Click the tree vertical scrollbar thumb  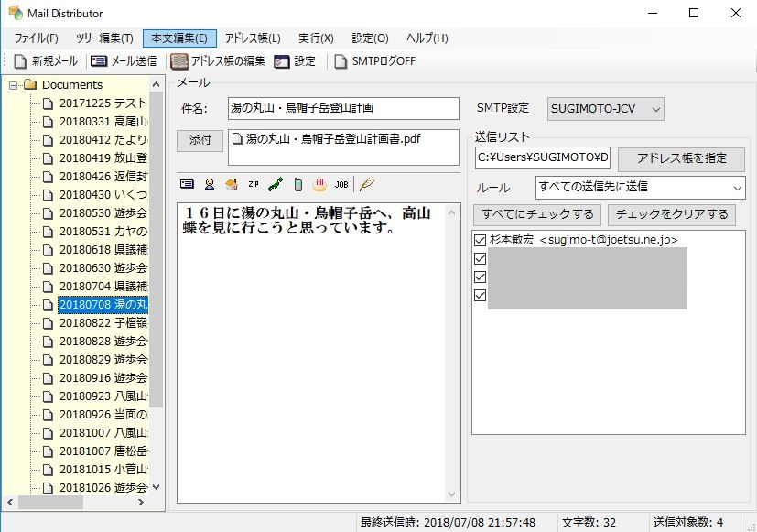pos(156,249)
